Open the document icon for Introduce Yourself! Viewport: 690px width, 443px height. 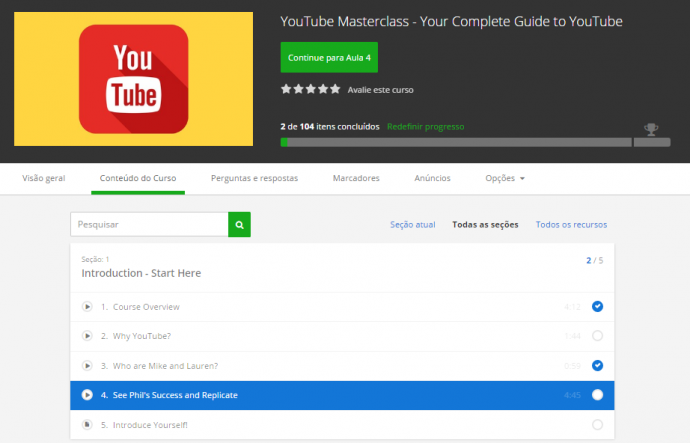click(87, 425)
